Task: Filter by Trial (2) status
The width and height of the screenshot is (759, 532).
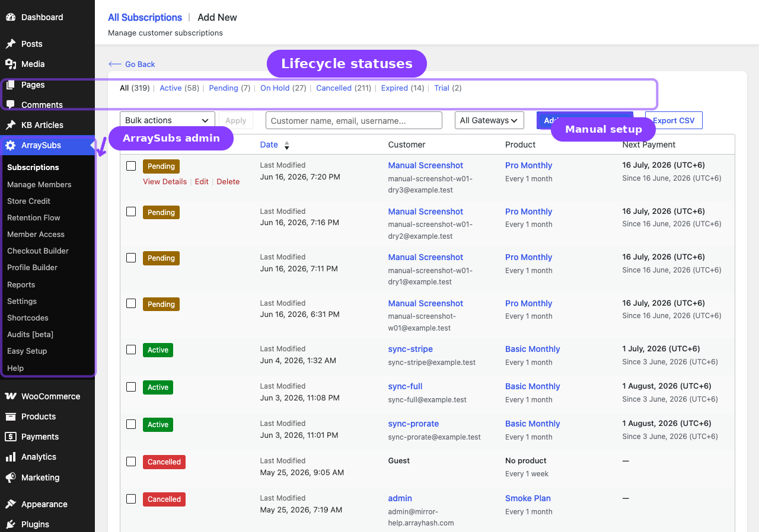Action: [x=448, y=88]
